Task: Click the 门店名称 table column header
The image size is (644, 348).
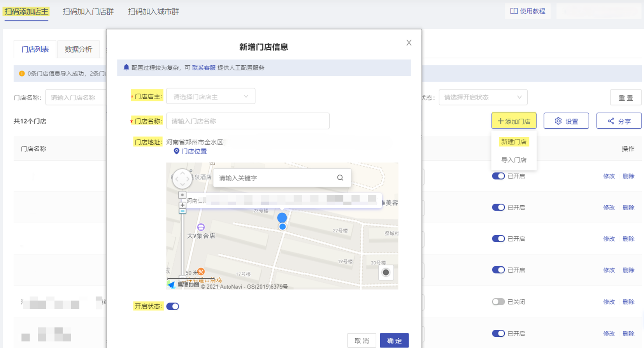Action: point(33,149)
